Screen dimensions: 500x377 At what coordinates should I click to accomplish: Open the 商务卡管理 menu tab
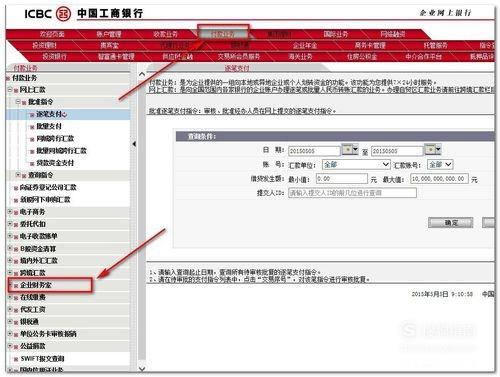[x=370, y=45]
